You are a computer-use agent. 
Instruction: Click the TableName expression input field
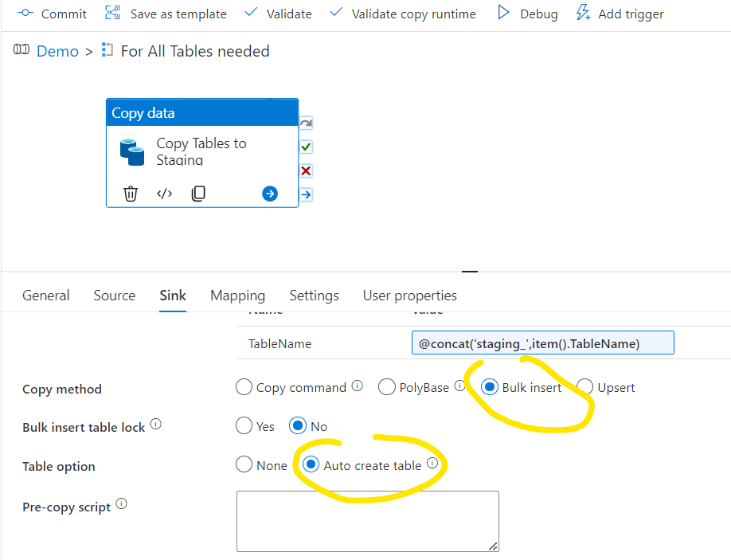coord(542,343)
